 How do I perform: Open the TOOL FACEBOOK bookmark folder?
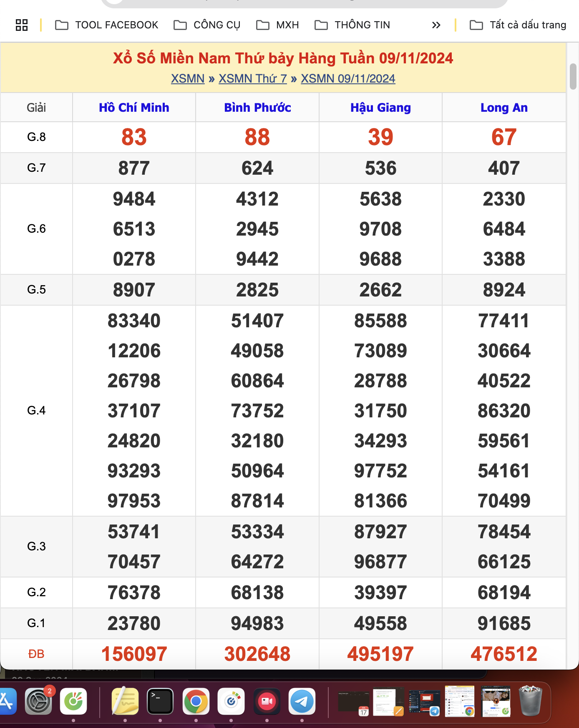[107, 25]
